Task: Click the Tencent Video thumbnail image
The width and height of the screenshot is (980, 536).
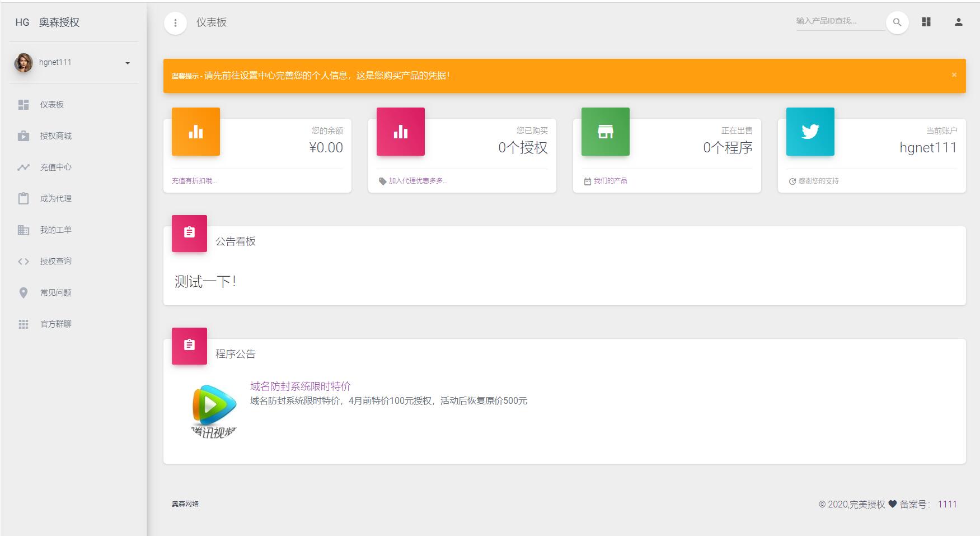Action: pos(214,410)
